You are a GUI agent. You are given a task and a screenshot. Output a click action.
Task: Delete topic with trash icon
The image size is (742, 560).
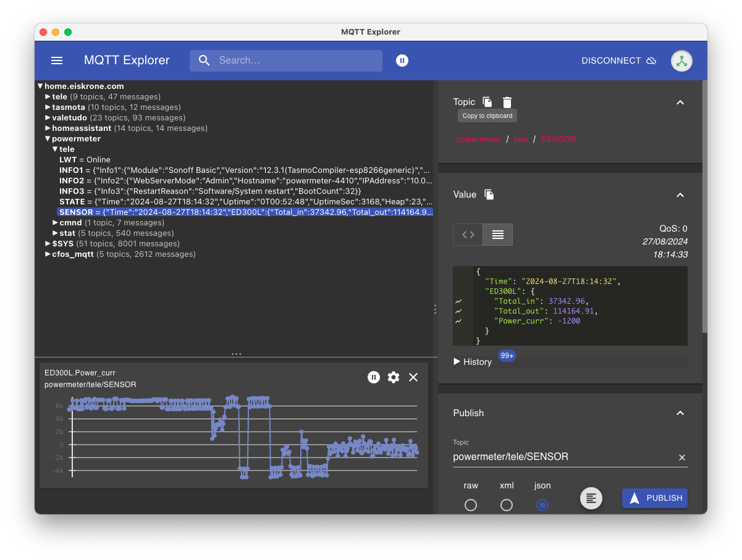click(507, 102)
